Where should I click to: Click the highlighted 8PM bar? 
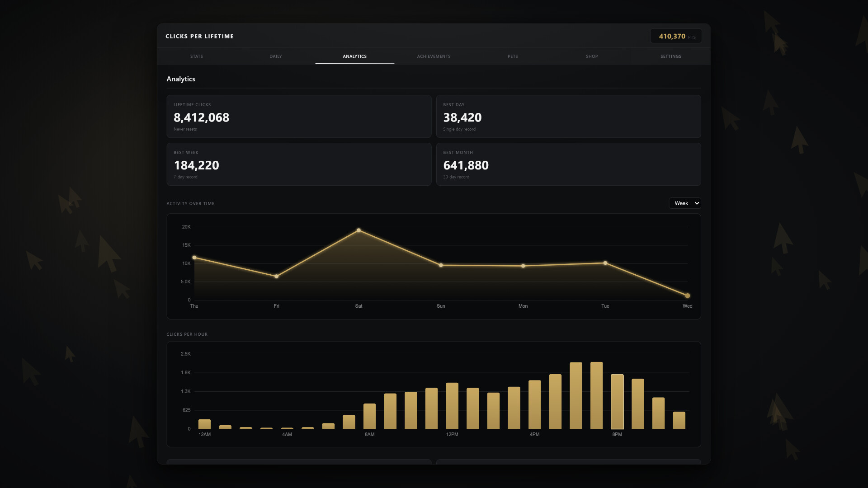pyautogui.click(x=617, y=402)
